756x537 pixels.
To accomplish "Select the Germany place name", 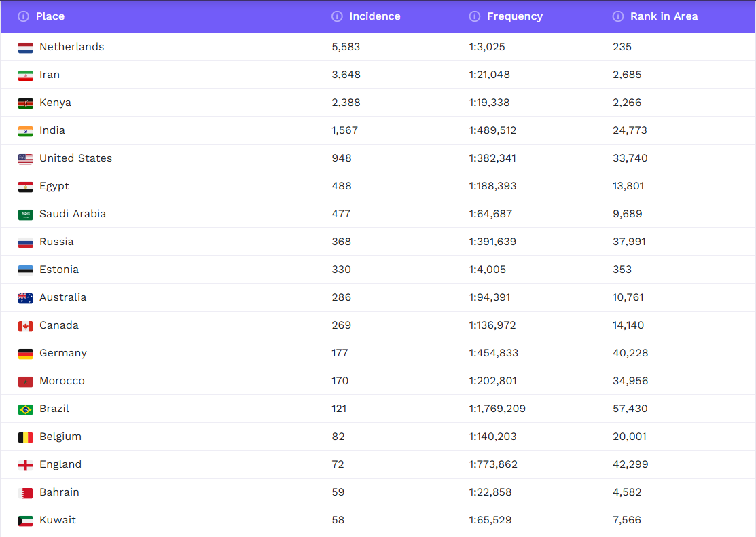I will [63, 353].
